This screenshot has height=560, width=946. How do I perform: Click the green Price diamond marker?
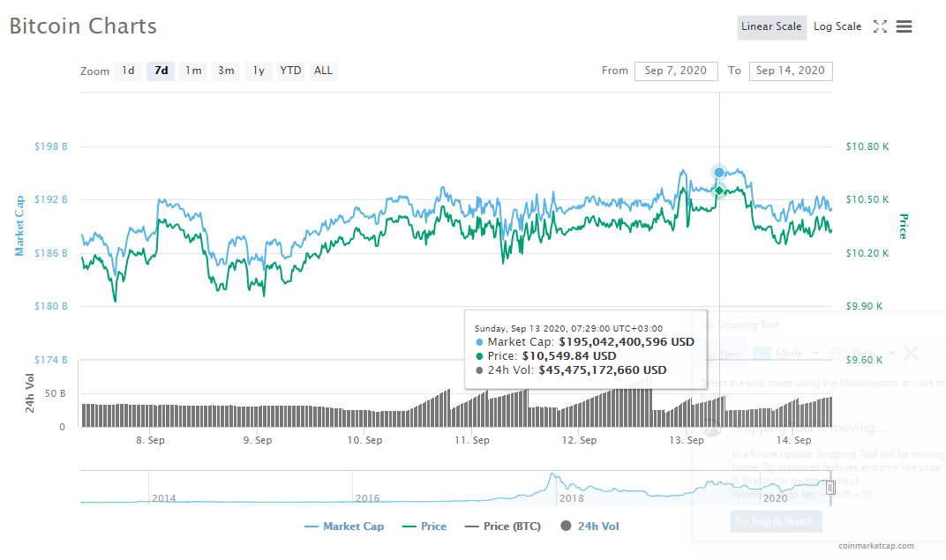tap(719, 190)
